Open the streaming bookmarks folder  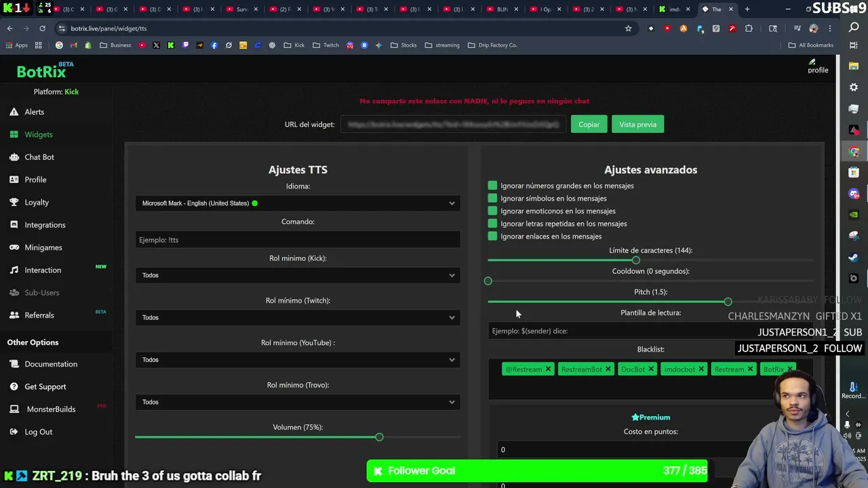(x=442, y=45)
